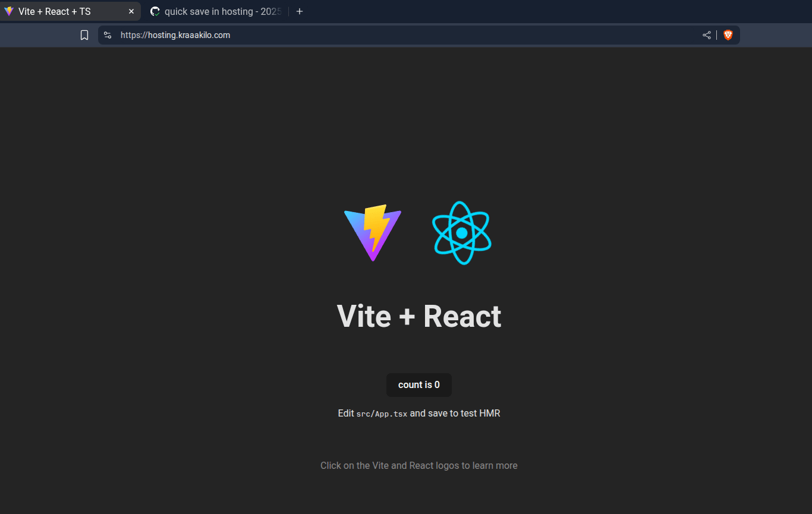The height and width of the screenshot is (514, 812).
Task: Open a new tab with plus button
Action: click(x=300, y=11)
